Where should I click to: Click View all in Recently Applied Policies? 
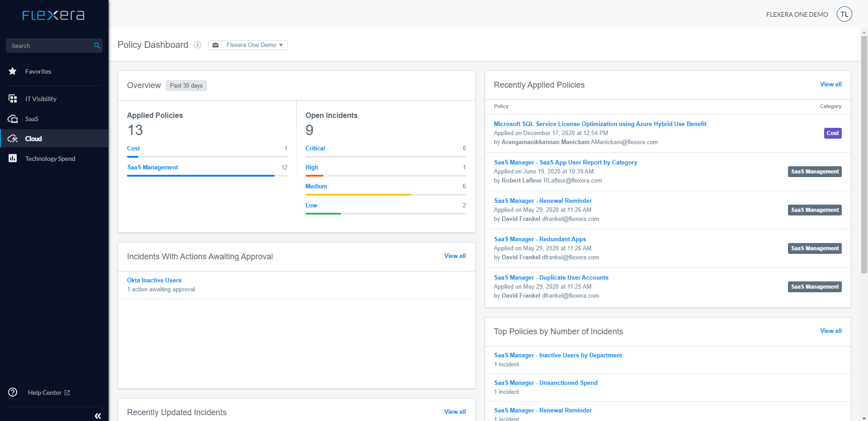pos(830,84)
